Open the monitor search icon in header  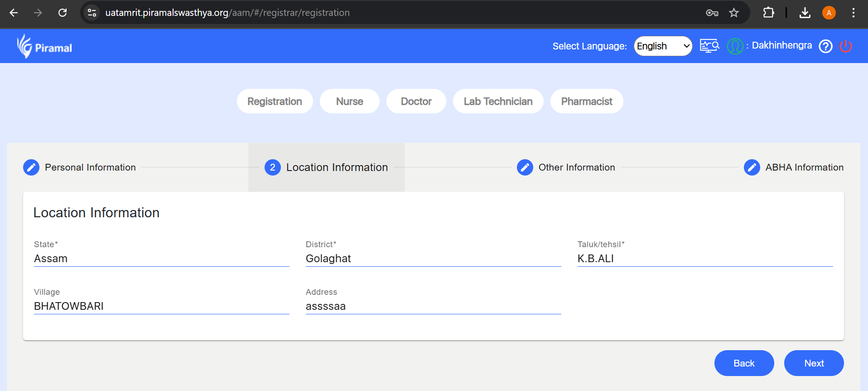709,46
